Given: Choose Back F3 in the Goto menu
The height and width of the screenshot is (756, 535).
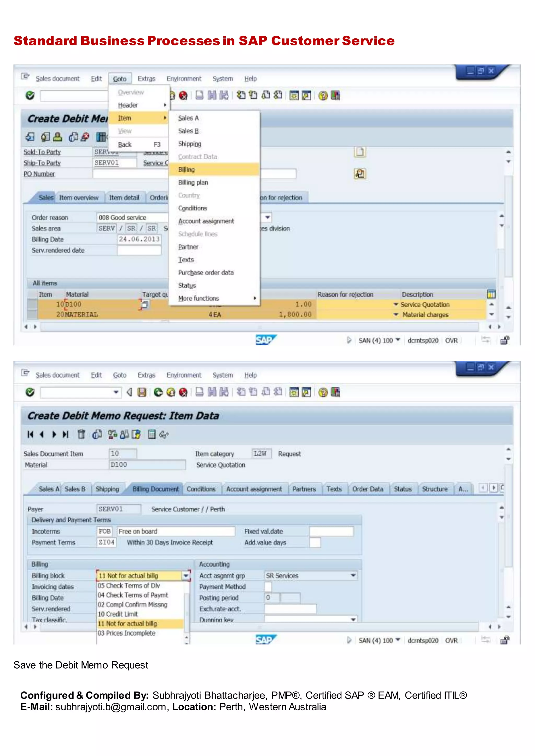Looking at the screenshot, I should point(139,145).
